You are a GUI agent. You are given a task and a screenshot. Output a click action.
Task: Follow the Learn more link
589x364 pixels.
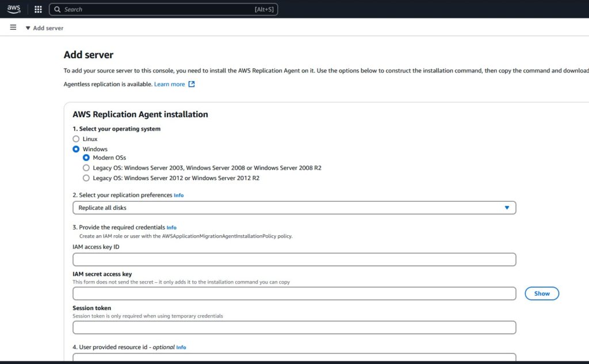(170, 84)
